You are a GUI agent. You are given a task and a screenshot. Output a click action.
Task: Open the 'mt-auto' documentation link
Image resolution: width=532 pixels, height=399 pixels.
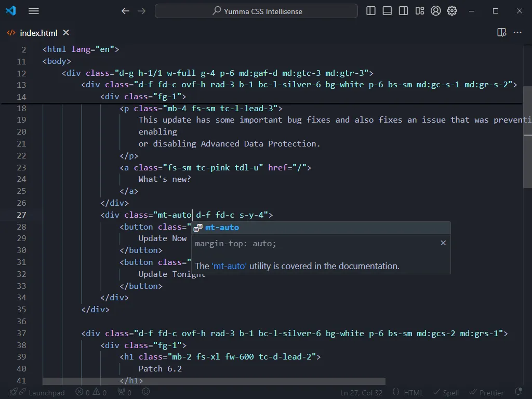point(229,266)
